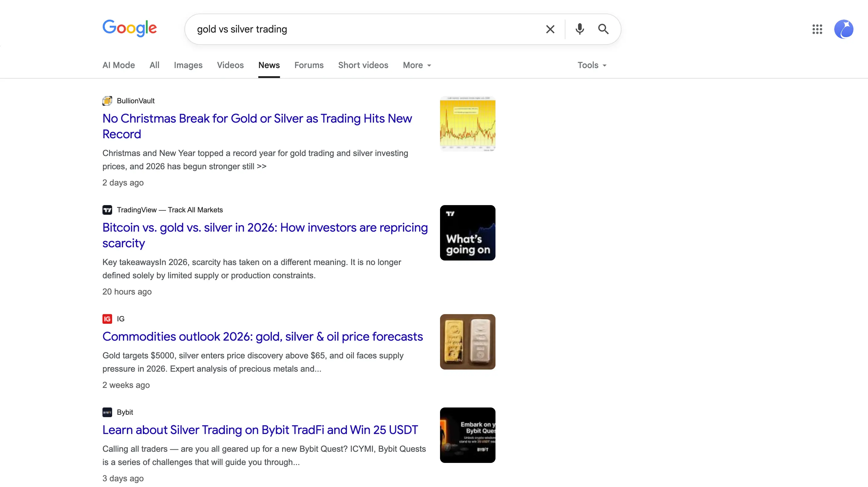Clear the search box with X icon
The image size is (868, 487).
(x=550, y=29)
